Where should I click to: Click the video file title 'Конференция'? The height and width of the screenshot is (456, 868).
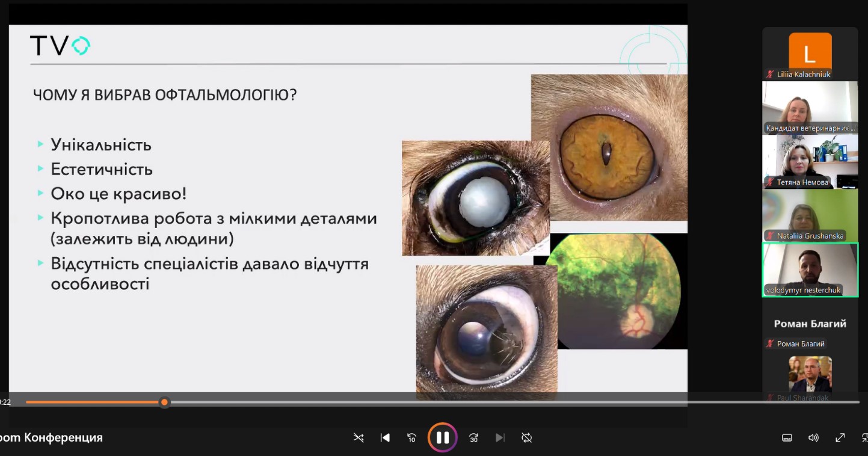tap(63, 437)
